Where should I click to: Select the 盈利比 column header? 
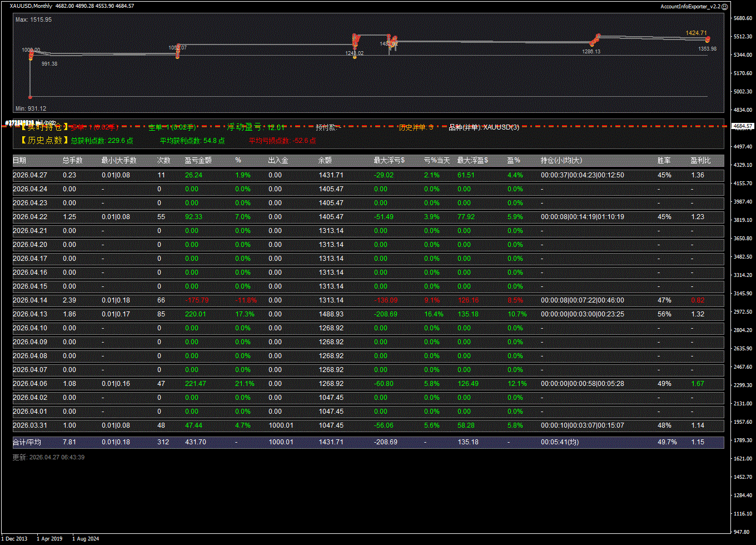point(700,161)
